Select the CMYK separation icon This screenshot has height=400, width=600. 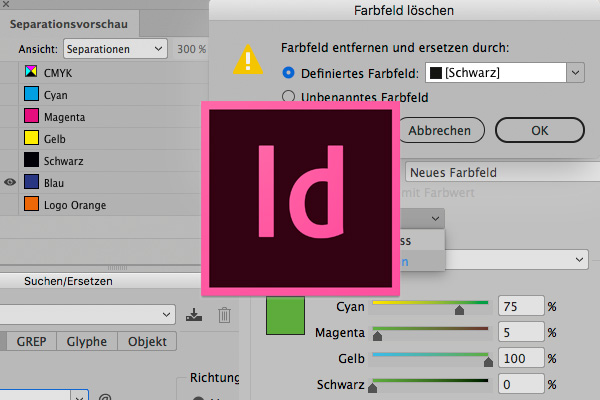[33, 73]
